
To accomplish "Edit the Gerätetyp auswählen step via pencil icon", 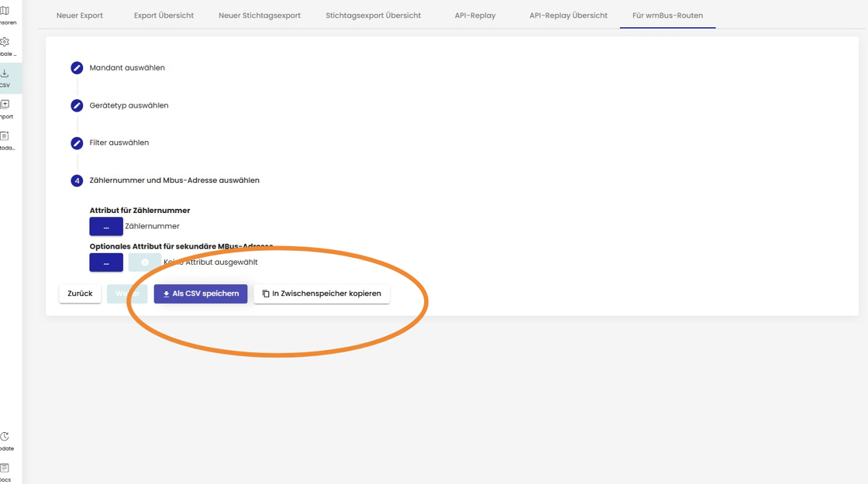I will 77,105.
